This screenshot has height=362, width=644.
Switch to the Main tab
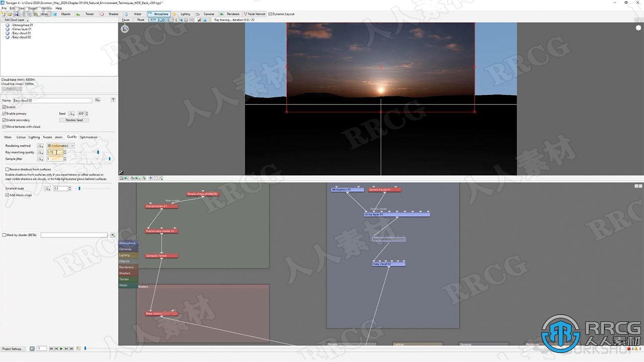tap(8, 137)
